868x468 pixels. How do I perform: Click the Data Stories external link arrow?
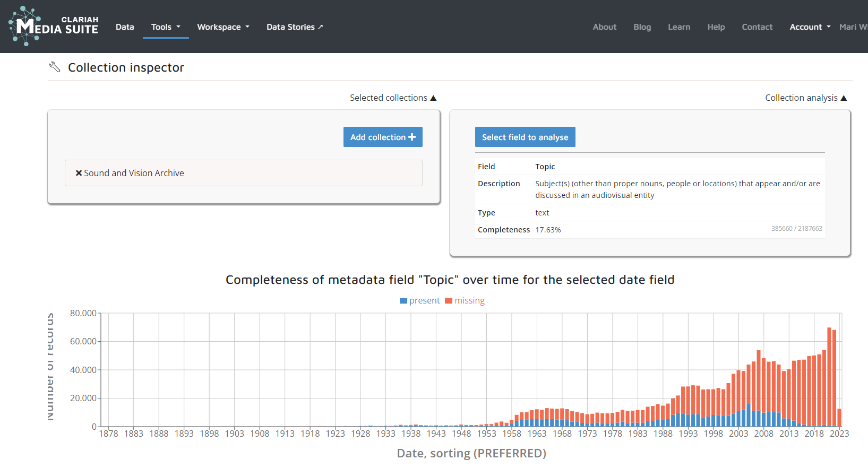coord(320,27)
